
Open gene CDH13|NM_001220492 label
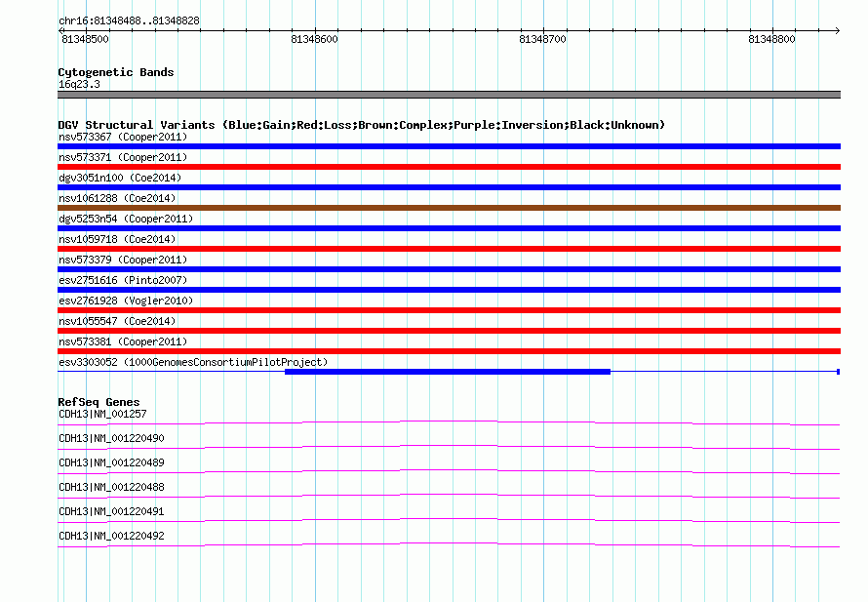click(x=111, y=536)
